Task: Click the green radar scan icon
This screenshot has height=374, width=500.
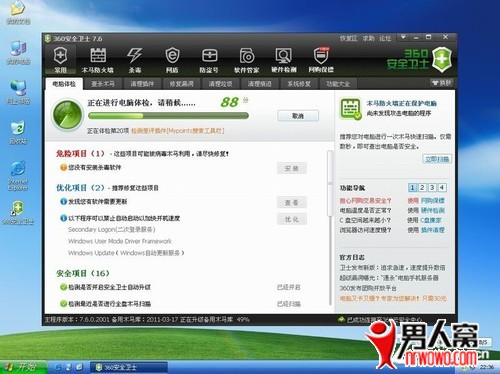Action: tap(67, 115)
